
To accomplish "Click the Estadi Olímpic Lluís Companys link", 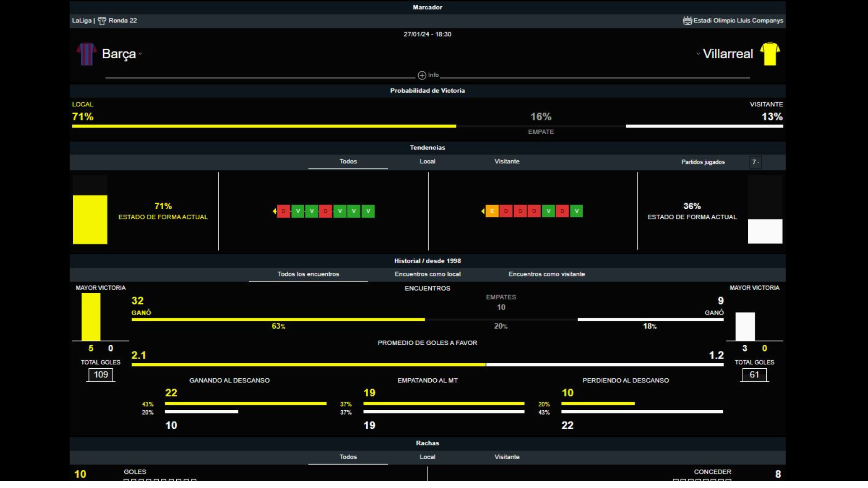I will pos(738,21).
